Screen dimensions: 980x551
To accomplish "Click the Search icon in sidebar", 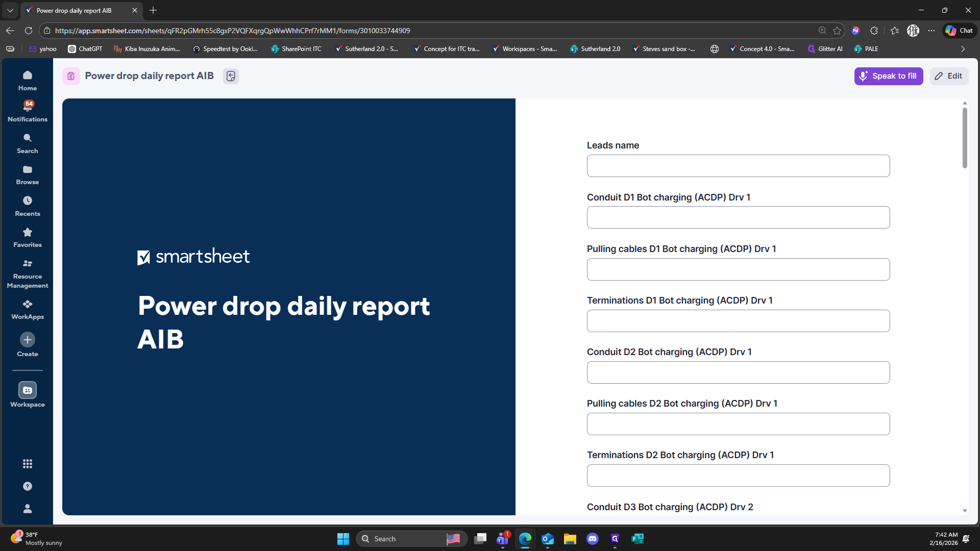I will (x=28, y=143).
